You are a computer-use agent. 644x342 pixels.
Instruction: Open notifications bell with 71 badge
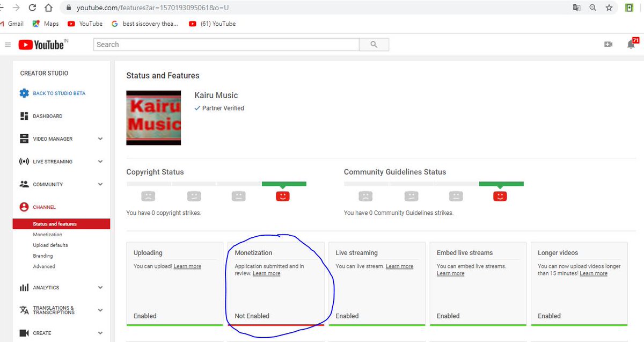[632, 44]
